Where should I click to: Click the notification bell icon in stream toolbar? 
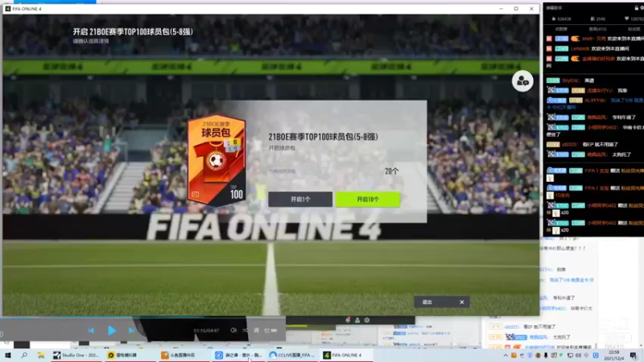pyautogui.click(x=348, y=320)
